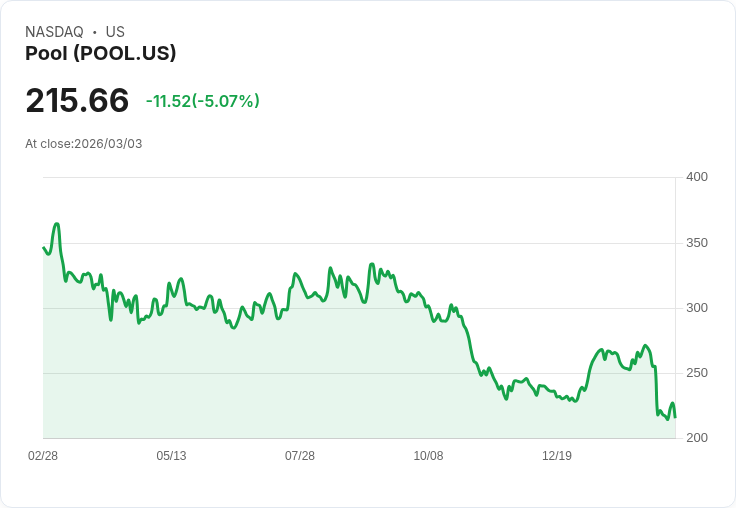The height and width of the screenshot is (508, 736).
Task: Select the 02/28 date on the x-axis
Action: [x=43, y=456]
